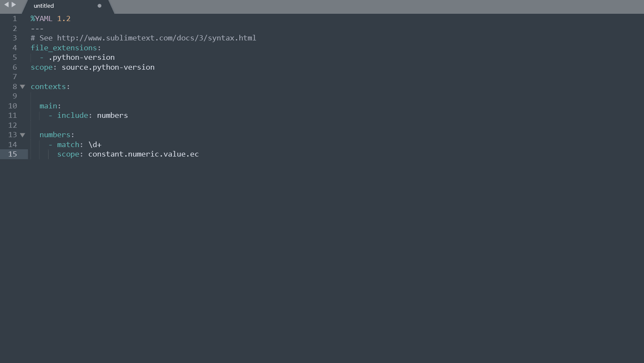This screenshot has height=363, width=644.
Task: Click the line number 8 in the gutter
Action: coord(15,86)
